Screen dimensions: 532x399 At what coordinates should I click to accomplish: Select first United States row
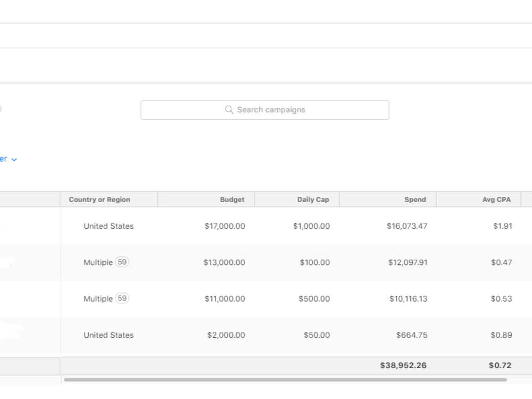(109, 226)
